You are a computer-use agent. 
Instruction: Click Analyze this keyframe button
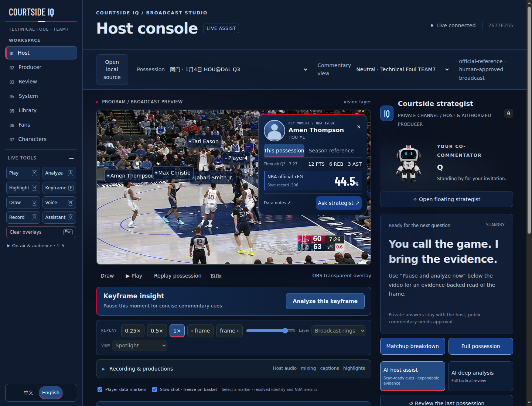click(x=325, y=301)
